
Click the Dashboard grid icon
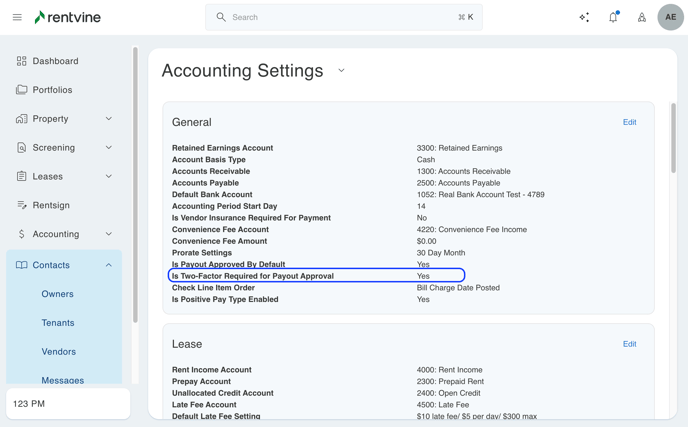(x=22, y=61)
